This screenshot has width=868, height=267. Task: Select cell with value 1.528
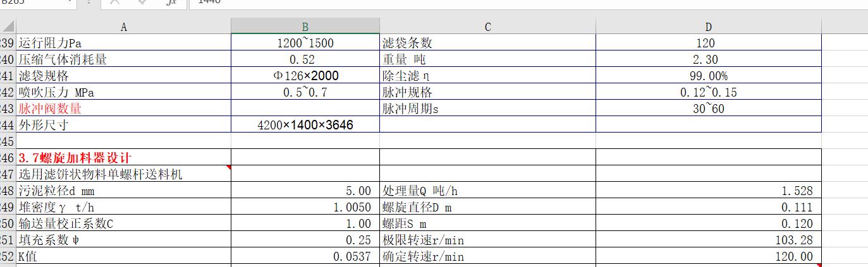(x=709, y=190)
